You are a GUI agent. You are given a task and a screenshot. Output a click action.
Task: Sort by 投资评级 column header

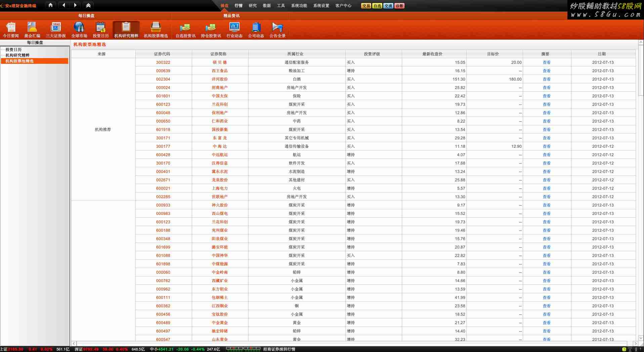coord(373,54)
